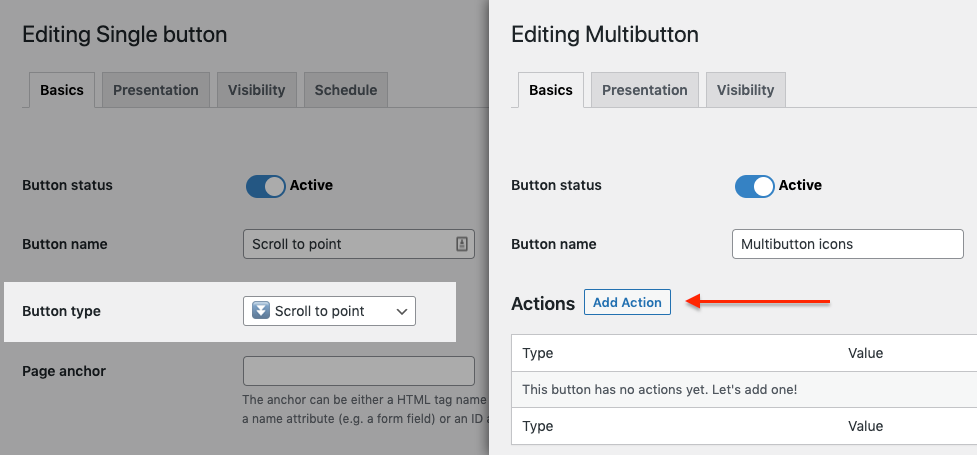The image size is (977, 455).
Task: Toggle Active status switch in Multibutton editor
Action: click(755, 186)
